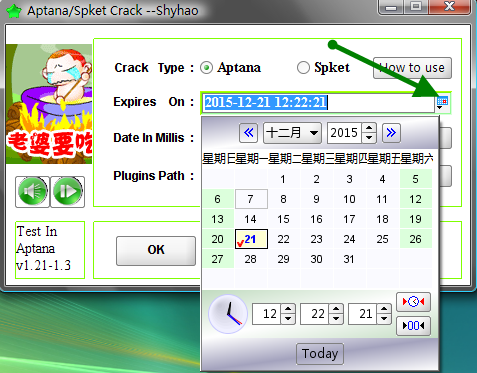Select day 7 in the calendar grid

pyautogui.click(x=251, y=199)
